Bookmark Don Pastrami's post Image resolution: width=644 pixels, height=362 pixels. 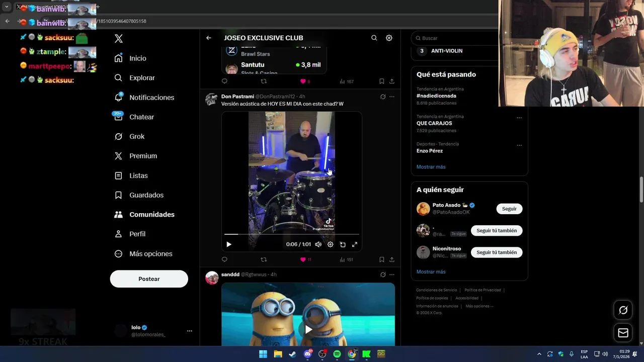[x=381, y=259]
